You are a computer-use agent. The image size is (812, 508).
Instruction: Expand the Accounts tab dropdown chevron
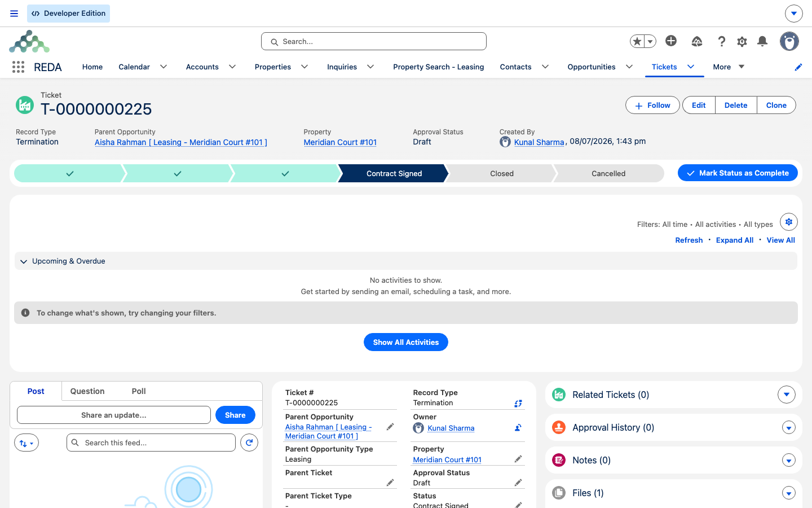232,67
